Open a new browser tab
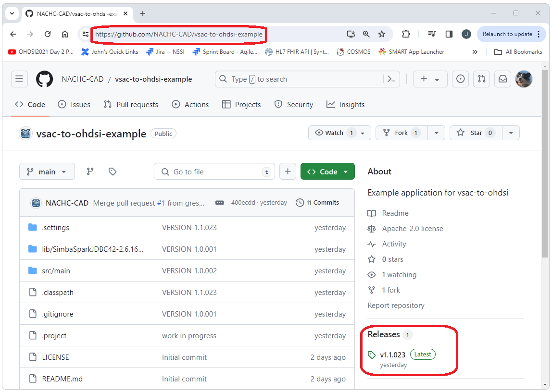This screenshot has height=392, width=552. [143, 14]
